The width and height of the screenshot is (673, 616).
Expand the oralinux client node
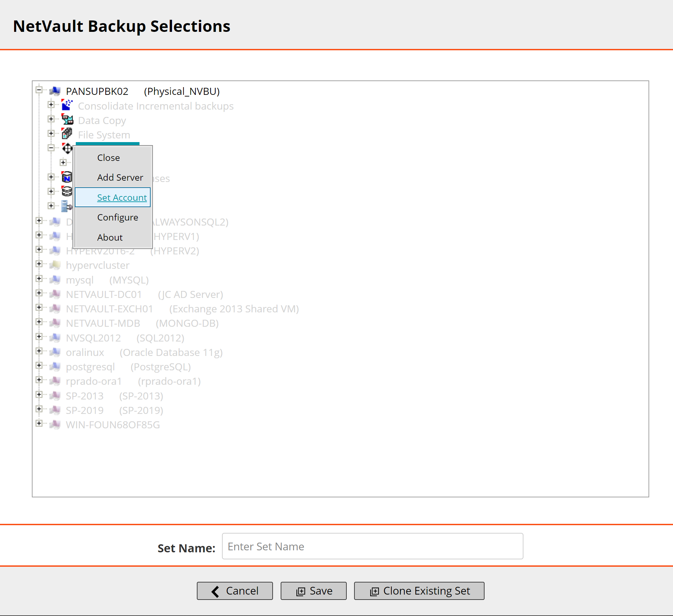39,351
